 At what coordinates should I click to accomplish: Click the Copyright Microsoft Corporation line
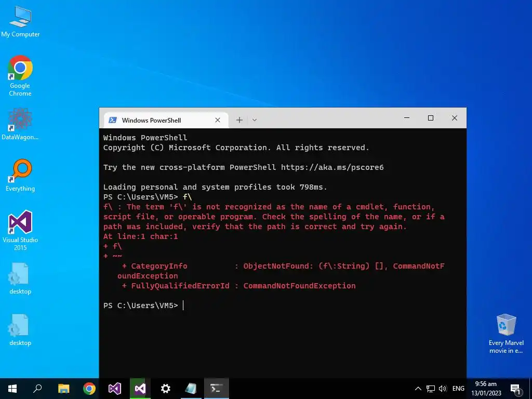click(236, 148)
